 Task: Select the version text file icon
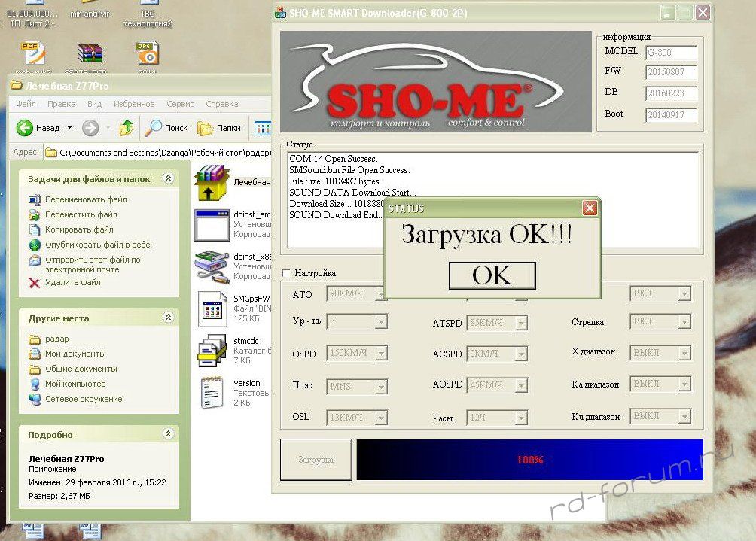pyautogui.click(x=212, y=393)
